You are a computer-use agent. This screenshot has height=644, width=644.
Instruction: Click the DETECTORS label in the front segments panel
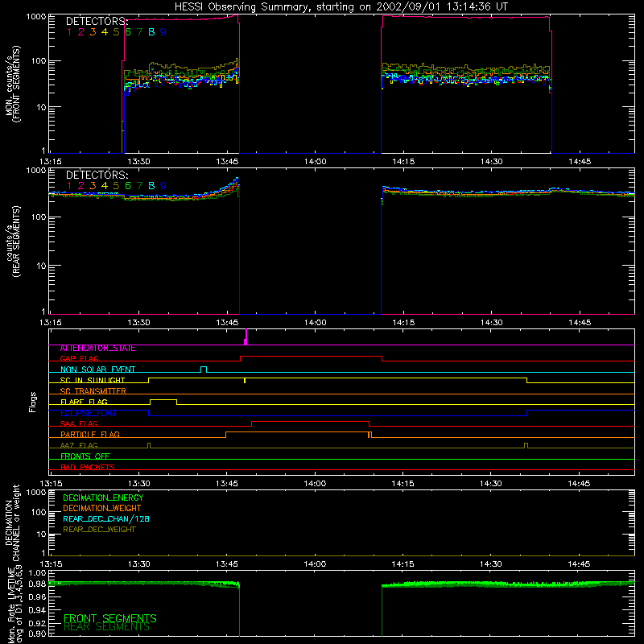97,22
